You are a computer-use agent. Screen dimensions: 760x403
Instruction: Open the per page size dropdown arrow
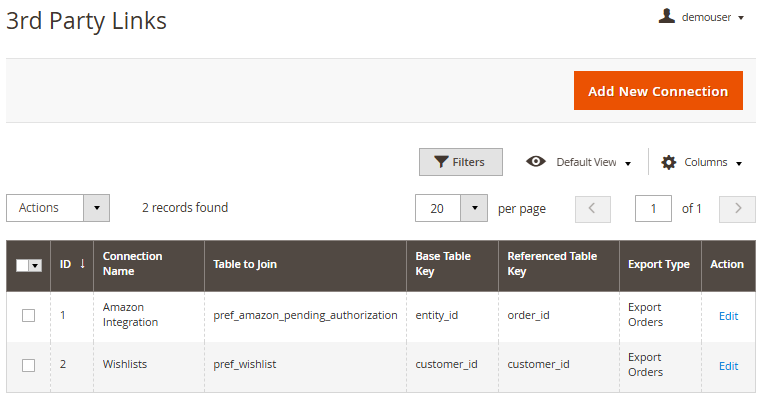click(x=474, y=209)
